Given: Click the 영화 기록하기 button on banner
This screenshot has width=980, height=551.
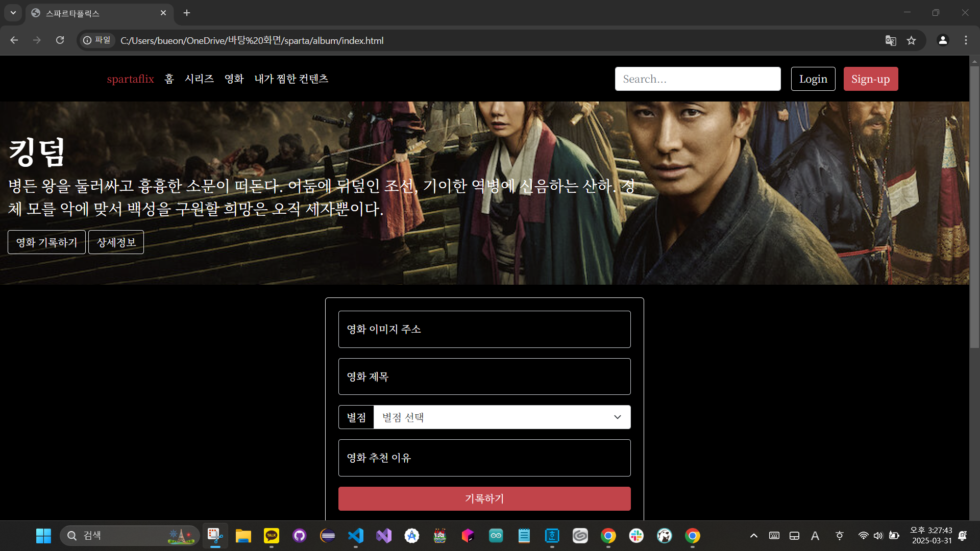Looking at the screenshot, I should point(46,242).
